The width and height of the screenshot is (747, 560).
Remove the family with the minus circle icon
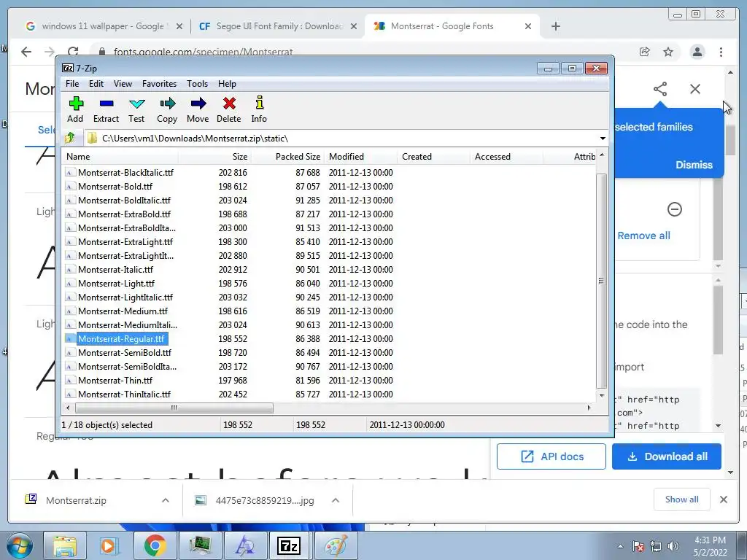pos(675,209)
